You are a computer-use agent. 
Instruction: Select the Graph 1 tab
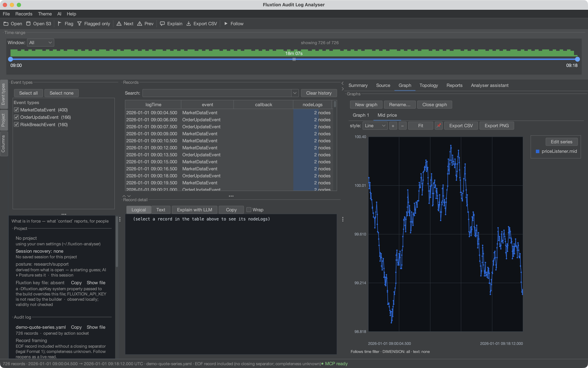tap(361, 115)
